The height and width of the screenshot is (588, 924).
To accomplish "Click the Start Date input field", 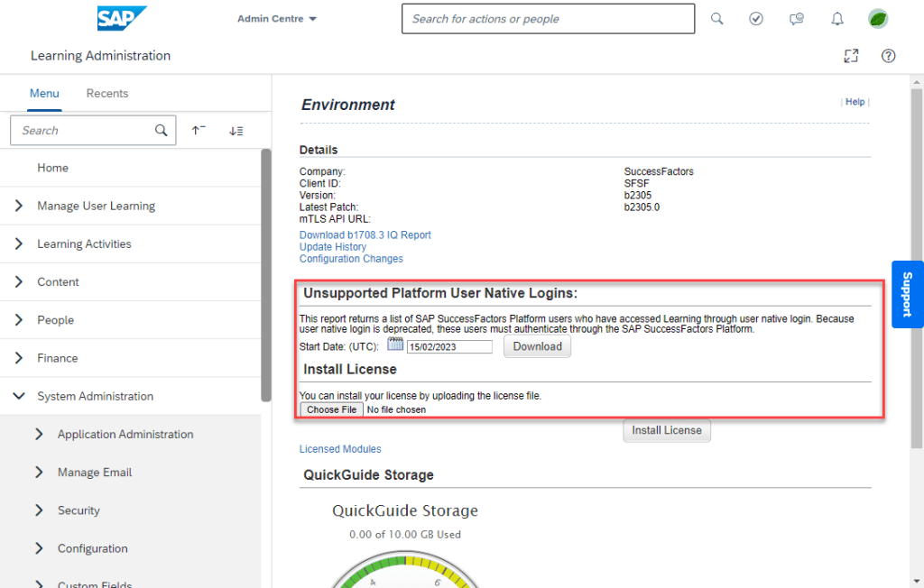I will click(448, 346).
